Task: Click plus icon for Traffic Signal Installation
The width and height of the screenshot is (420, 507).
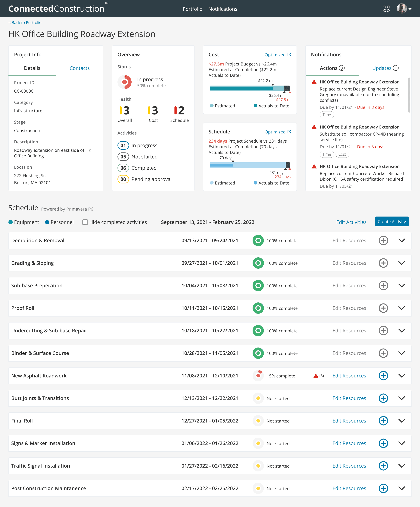Action: click(x=383, y=466)
